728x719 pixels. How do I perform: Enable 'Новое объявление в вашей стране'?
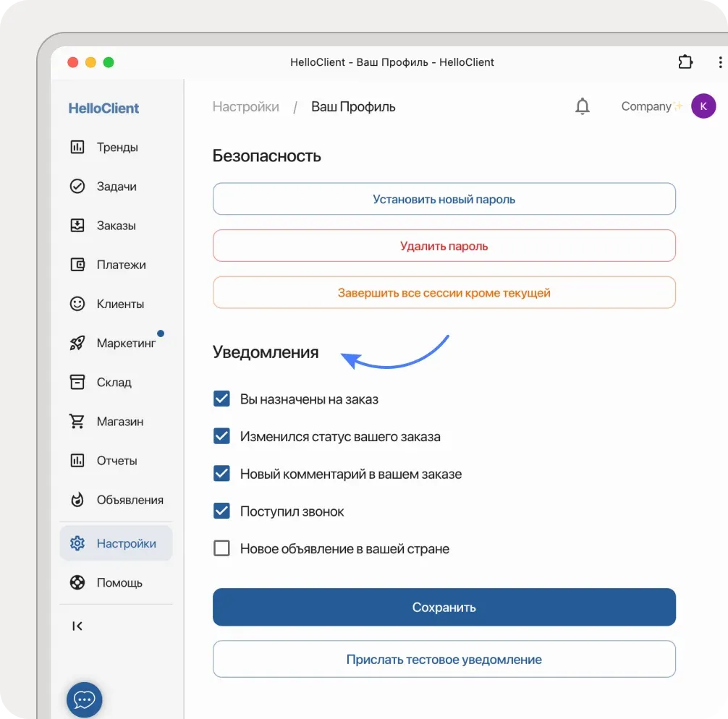tap(221, 548)
